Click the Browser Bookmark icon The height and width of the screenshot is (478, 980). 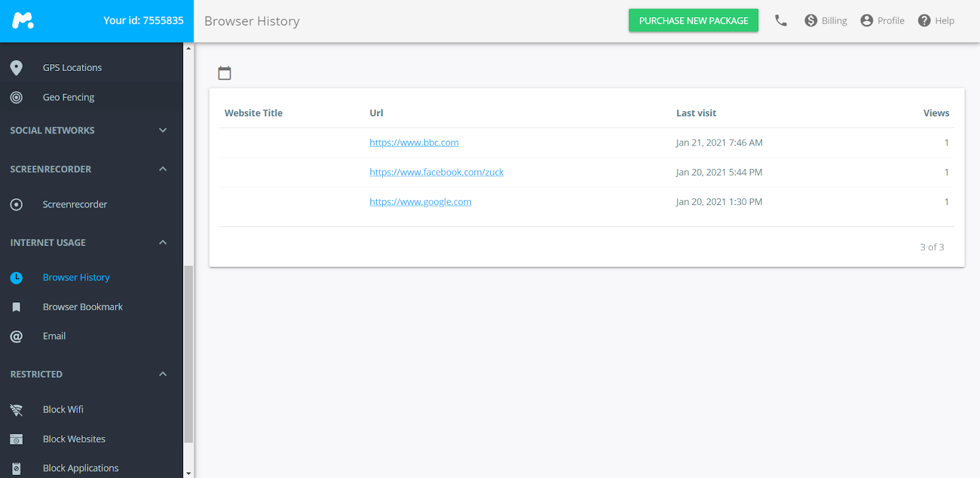[x=17, y=307]
